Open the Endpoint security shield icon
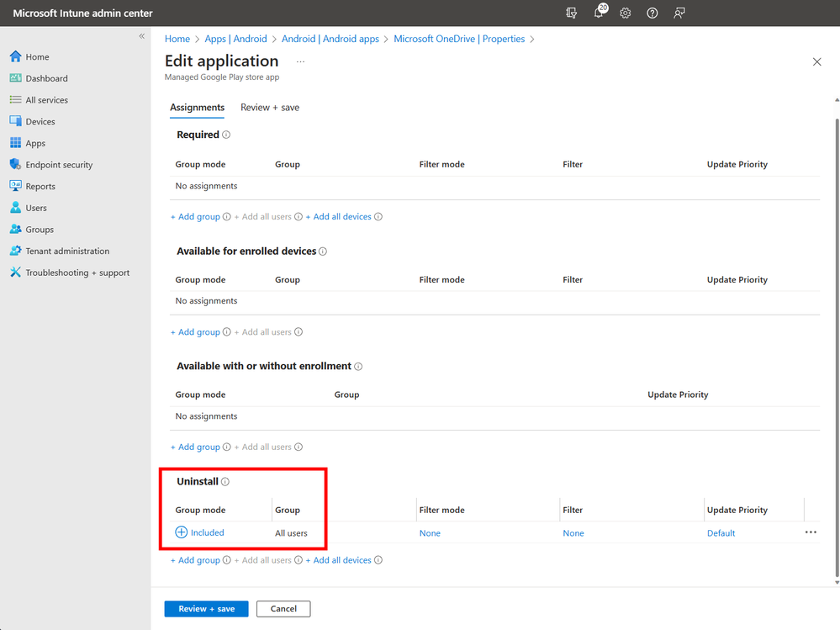Image resolution: width=840 pixels, height=630 pixels. coord(15,164)
